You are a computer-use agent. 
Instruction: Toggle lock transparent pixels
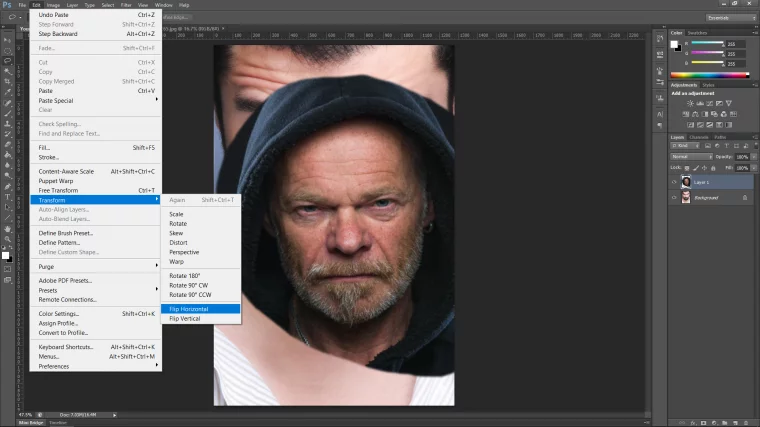coord(687,168)
